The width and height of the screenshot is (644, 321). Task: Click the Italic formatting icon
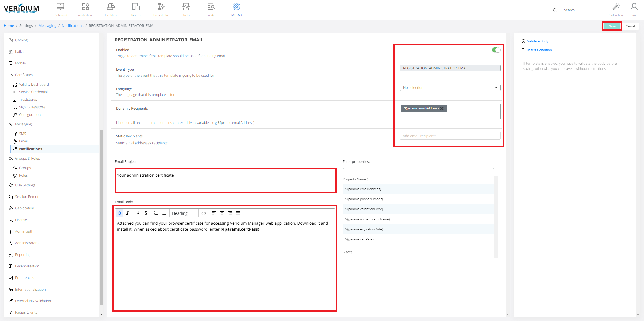128,213
